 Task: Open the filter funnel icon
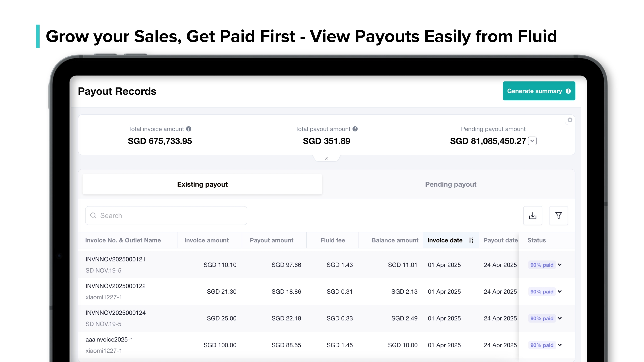coord(558,216)
